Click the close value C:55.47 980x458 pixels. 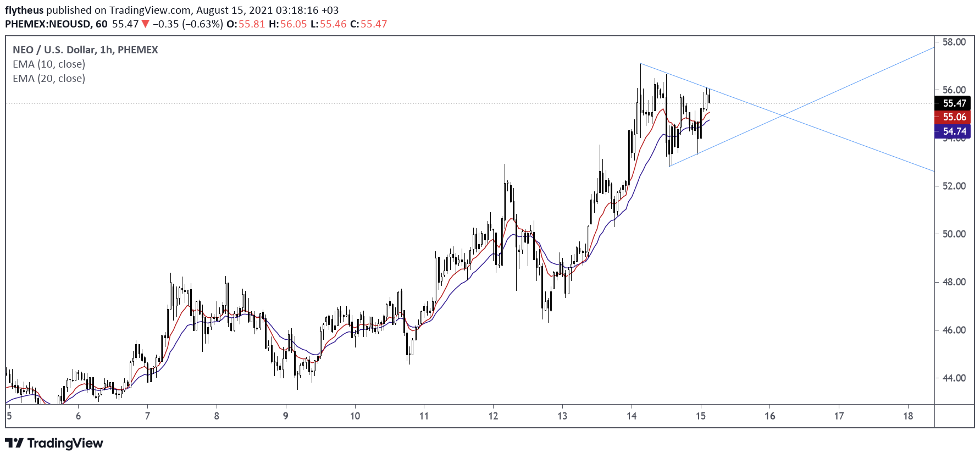[x=368, y=24]
